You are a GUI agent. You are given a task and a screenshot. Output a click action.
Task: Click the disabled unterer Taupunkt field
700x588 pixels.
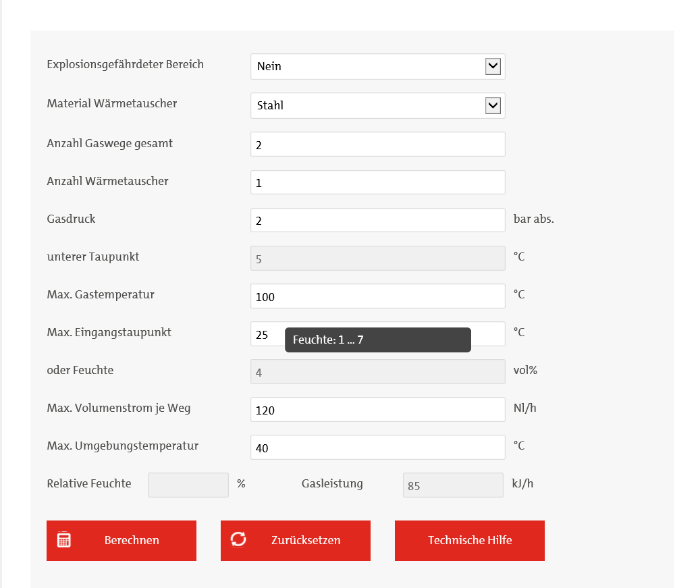point(377,258)
